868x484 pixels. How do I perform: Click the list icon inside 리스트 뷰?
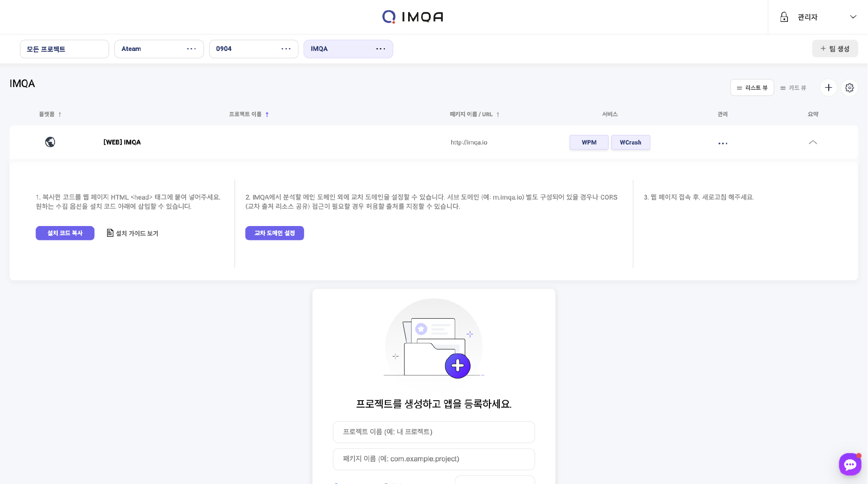739,88
